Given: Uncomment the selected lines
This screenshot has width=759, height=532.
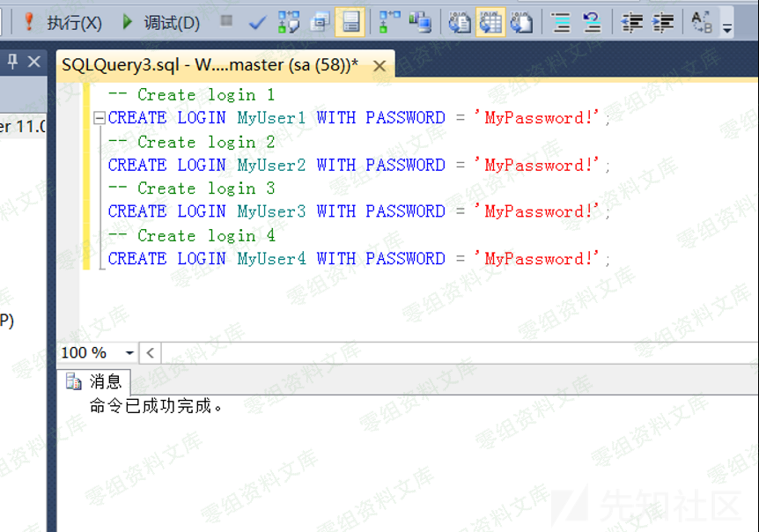Looking at the screenshot, I should tap(592, 22).
